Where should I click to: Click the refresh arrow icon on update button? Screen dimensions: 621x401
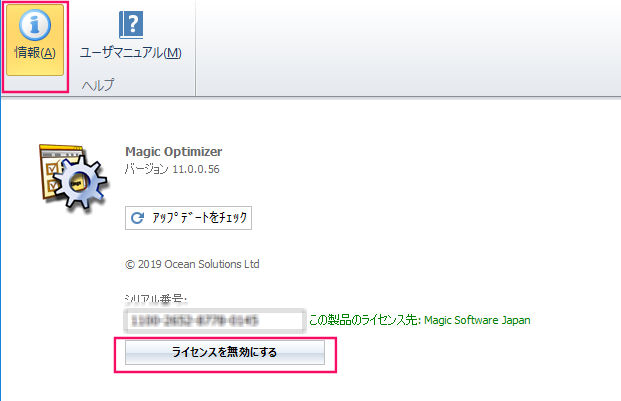point(137,217)
